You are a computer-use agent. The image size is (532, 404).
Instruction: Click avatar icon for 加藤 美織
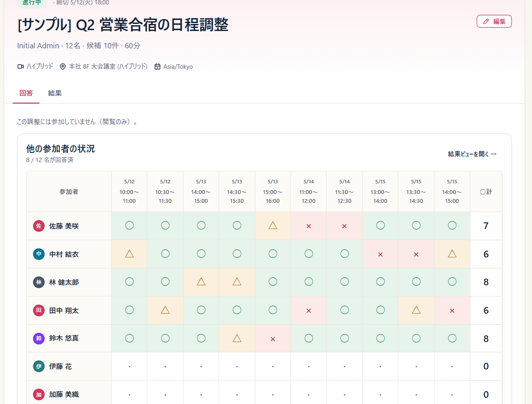pos(39,394)
